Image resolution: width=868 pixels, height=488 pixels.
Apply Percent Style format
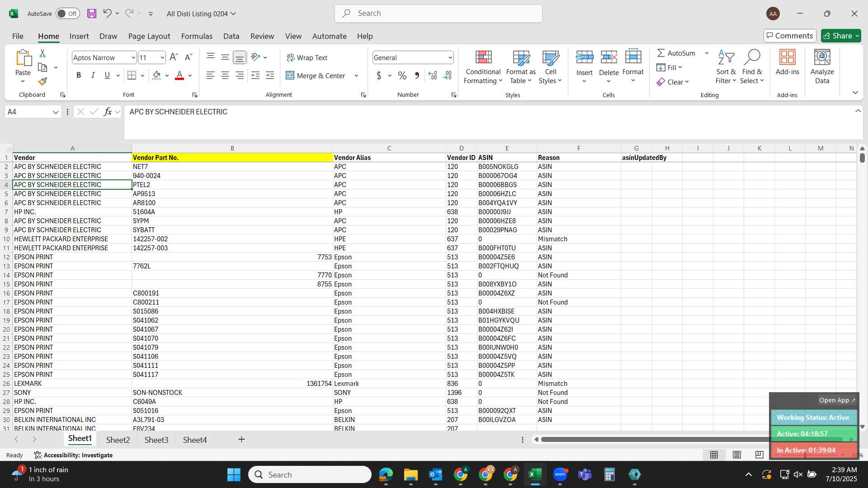tap(402, 75)
